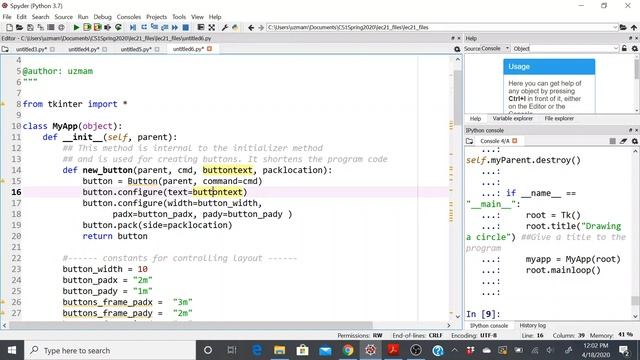Save the current file via toolbar
Image resolution: width=640 pixels, height=360 pixels.
[30, 27]
